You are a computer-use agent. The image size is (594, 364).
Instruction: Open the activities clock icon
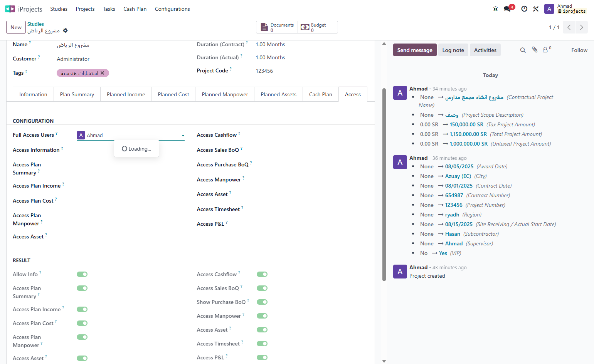[524, 9]
